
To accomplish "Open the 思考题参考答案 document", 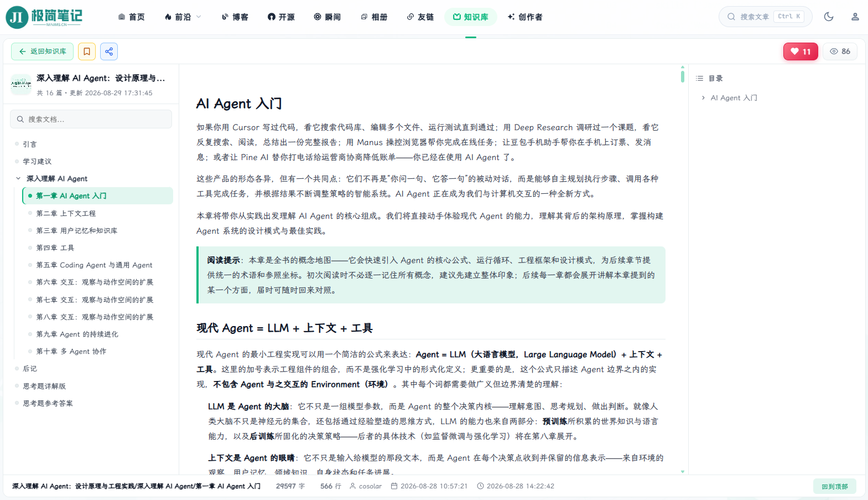I will pyautogui.click(x=48, y=403).
